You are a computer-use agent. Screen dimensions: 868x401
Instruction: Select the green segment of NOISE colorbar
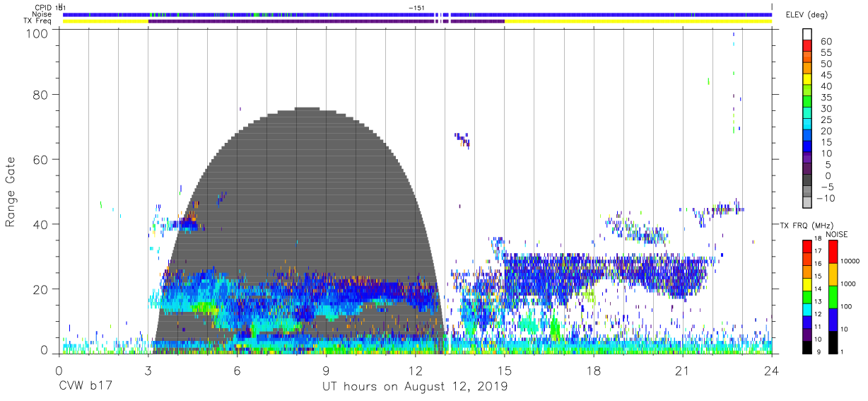coord(833,297)
